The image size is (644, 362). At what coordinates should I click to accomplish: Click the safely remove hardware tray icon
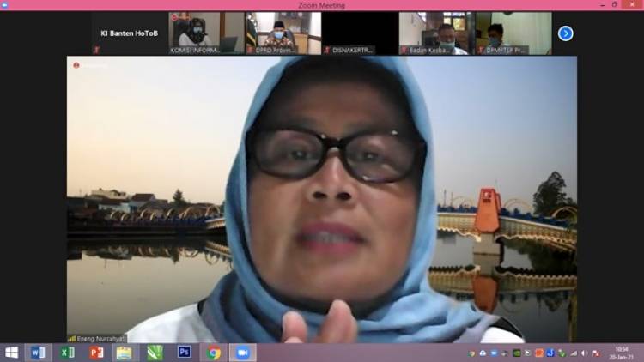[x=562, y=353]
